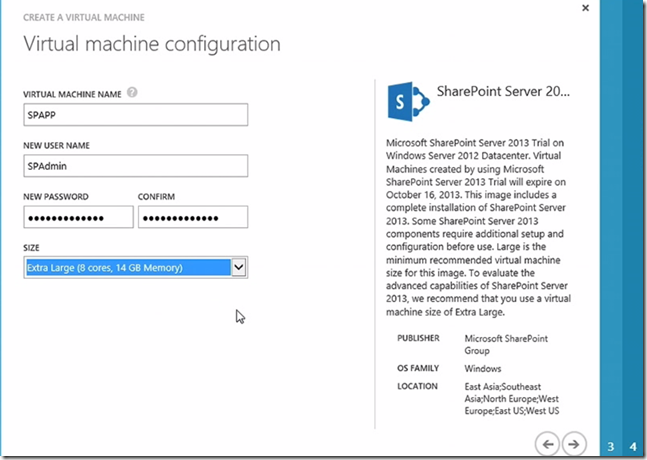Click the 'Windows' OS family value

[483, 368]
